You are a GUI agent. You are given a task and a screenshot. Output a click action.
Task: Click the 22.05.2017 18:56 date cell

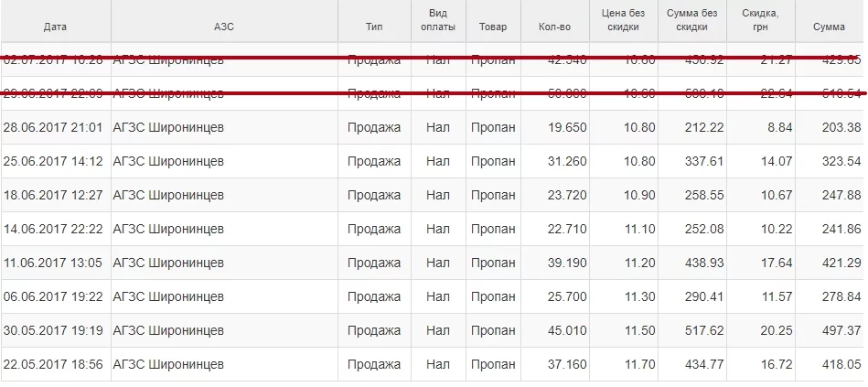click(x=53, y=364)
